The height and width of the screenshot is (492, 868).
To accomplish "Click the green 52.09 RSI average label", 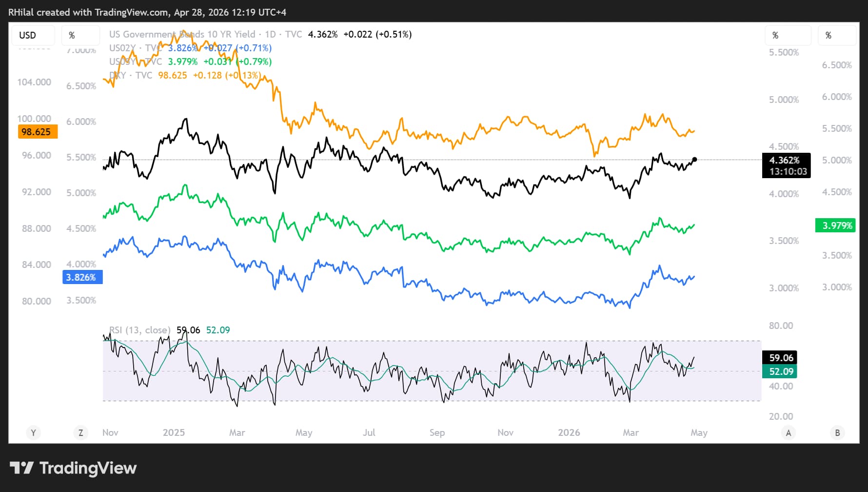I will click(780, 371).
